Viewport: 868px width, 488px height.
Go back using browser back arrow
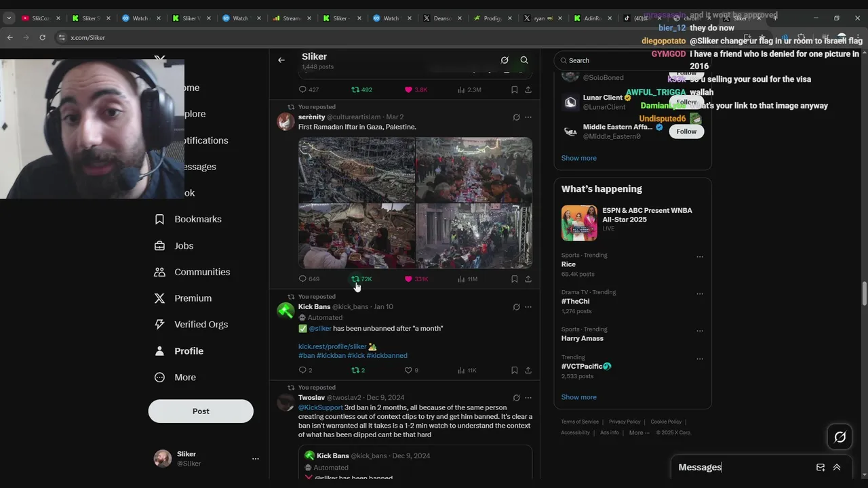[x=10, y=37]
